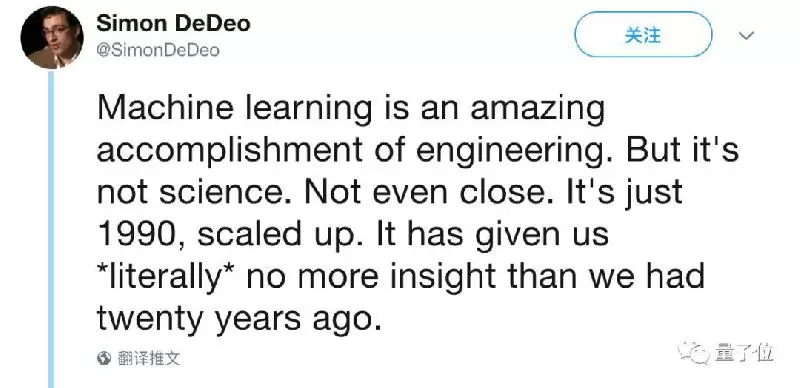Click the phrase "But it's" in the tweet
Image resolution: width=800 pixels, height=388 pixels.
pyautogui.click(x=683, y=150)
